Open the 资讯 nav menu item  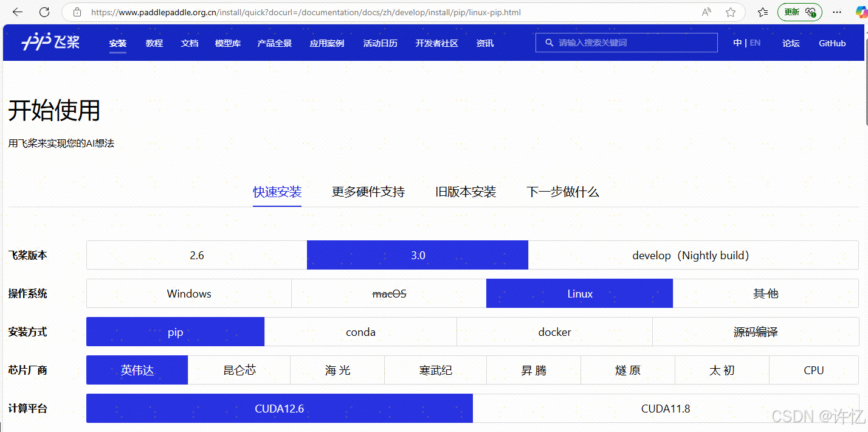(485, 43)
